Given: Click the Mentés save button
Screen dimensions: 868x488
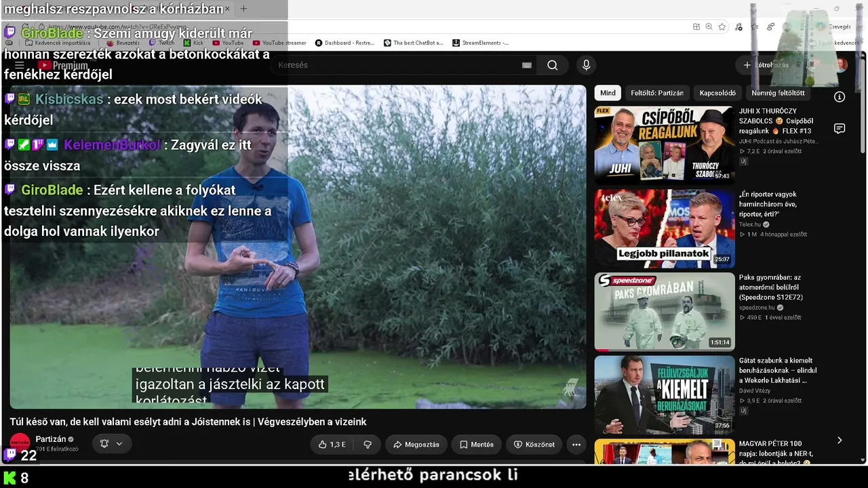Looking at the screenshot, I should [477, 445].
